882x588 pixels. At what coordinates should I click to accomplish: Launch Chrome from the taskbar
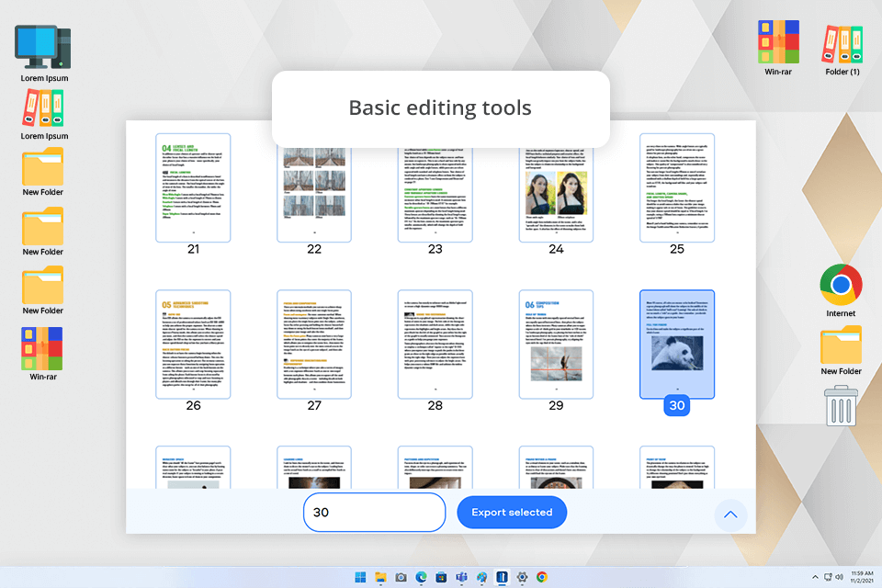(542, 577)
